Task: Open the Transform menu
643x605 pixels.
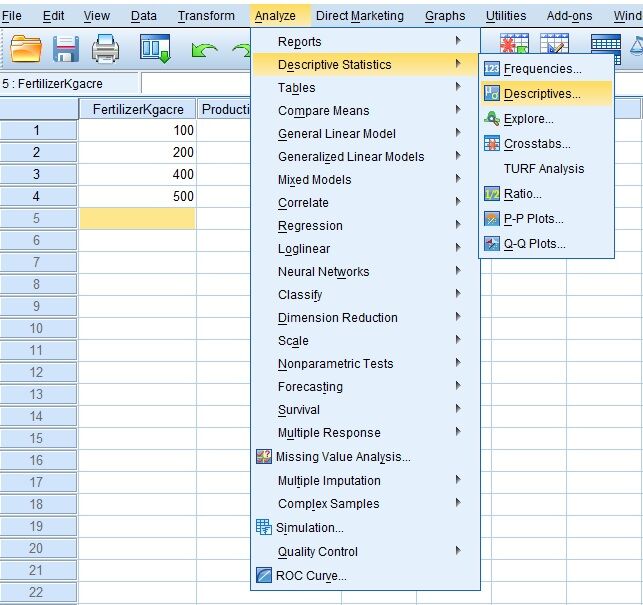Action: 206,16
